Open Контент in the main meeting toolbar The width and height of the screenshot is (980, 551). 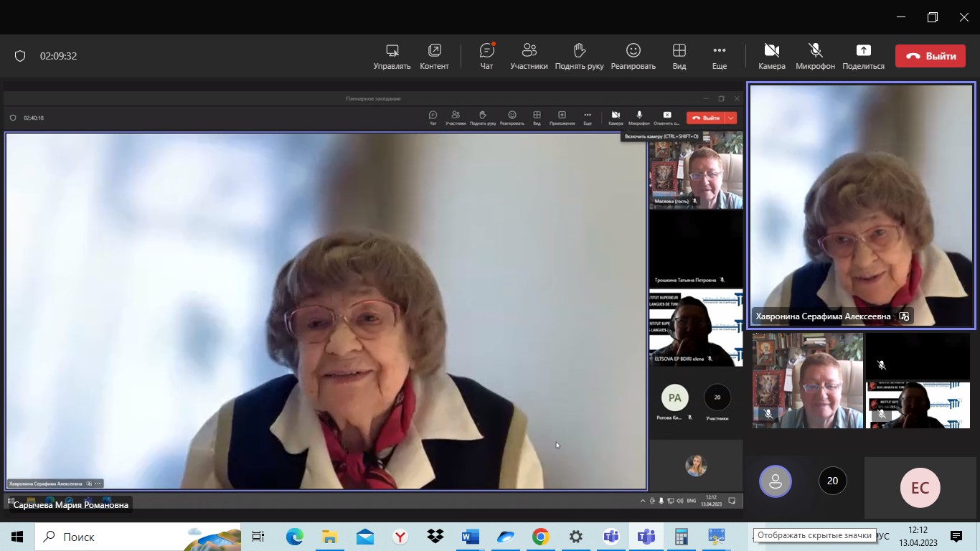[x=434, y=56]
